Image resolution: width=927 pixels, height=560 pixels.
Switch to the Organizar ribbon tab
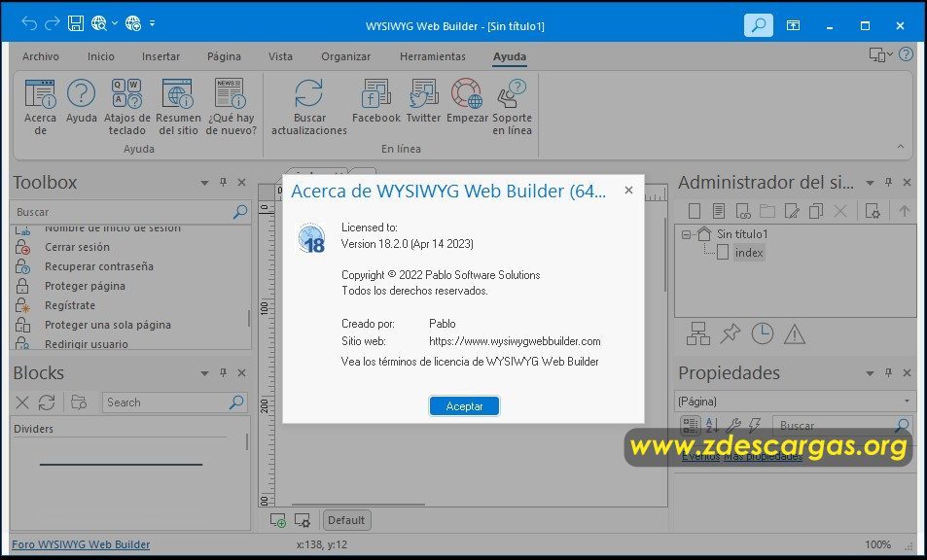pos(346,56)
